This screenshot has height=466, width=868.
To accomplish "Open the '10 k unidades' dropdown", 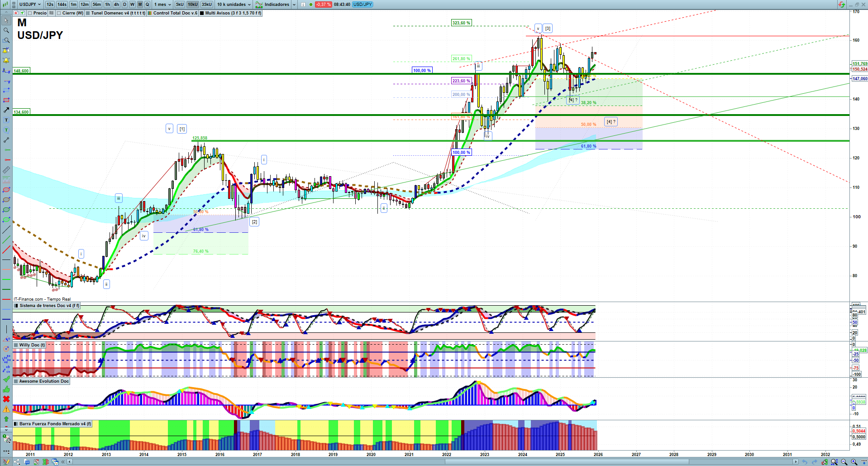I will (234, 5).
